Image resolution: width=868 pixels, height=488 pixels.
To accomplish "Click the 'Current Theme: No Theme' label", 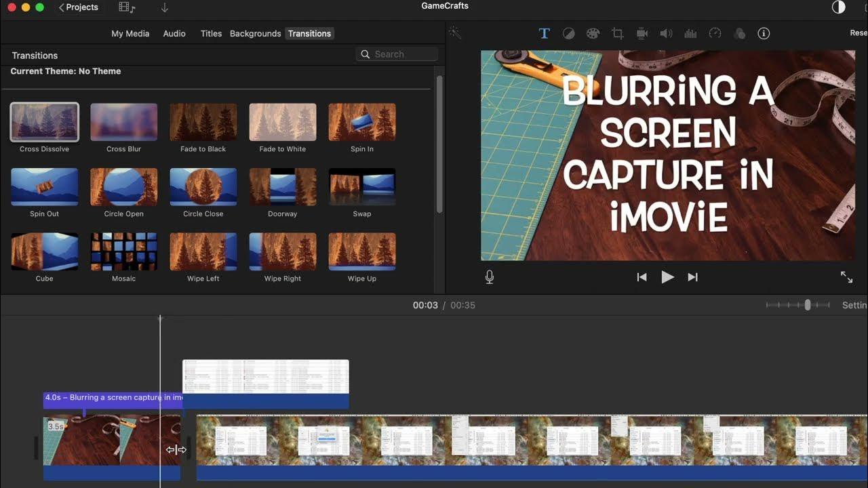I will tap(66, 71).
